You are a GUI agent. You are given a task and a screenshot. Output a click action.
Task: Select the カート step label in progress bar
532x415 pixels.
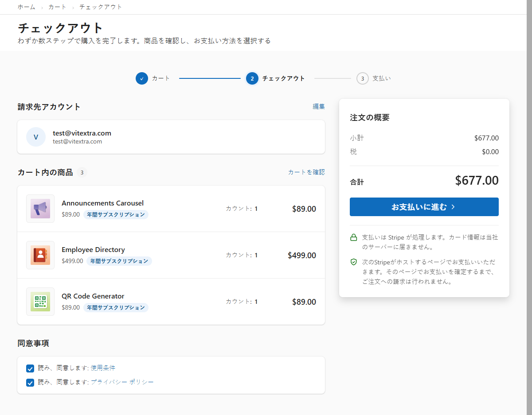161,78
